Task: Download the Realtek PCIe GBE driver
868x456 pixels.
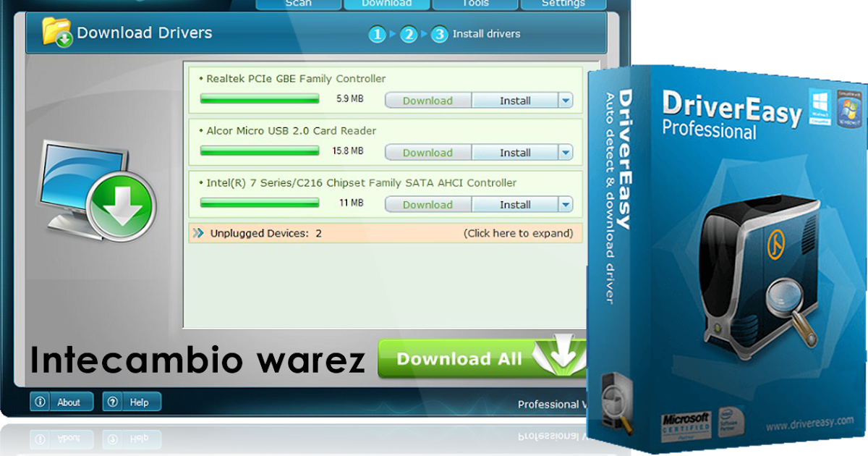Action: (x=427, y=100)
